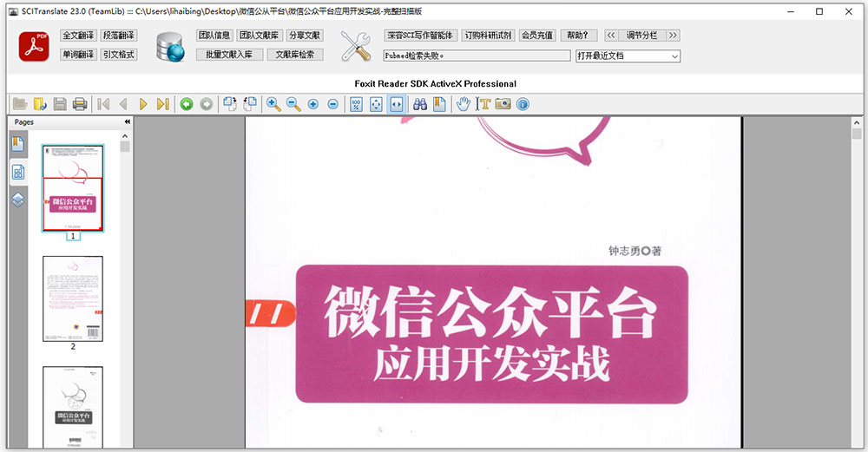Click the red Adobe PDF icon

pyautogui.click(x=34, y=46)
